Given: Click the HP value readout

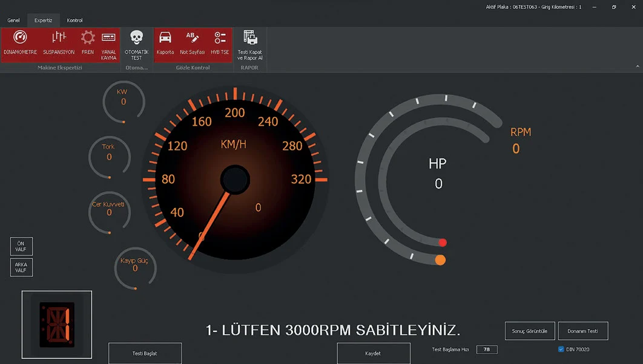Looking at the screenshot, I should click(x=438, y=184).
